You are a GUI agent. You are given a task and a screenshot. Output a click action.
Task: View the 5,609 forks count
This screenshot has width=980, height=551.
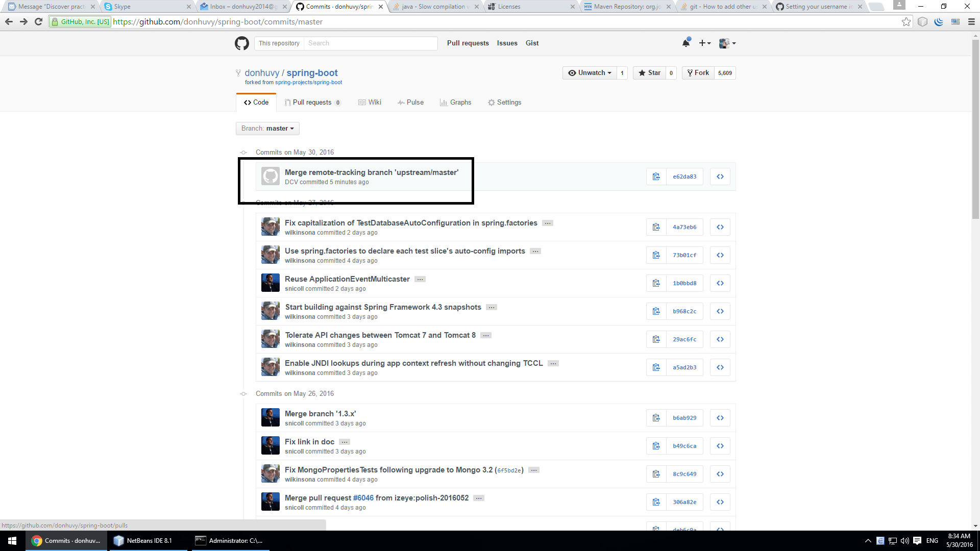pyautogui.click(x=725, y=73)
